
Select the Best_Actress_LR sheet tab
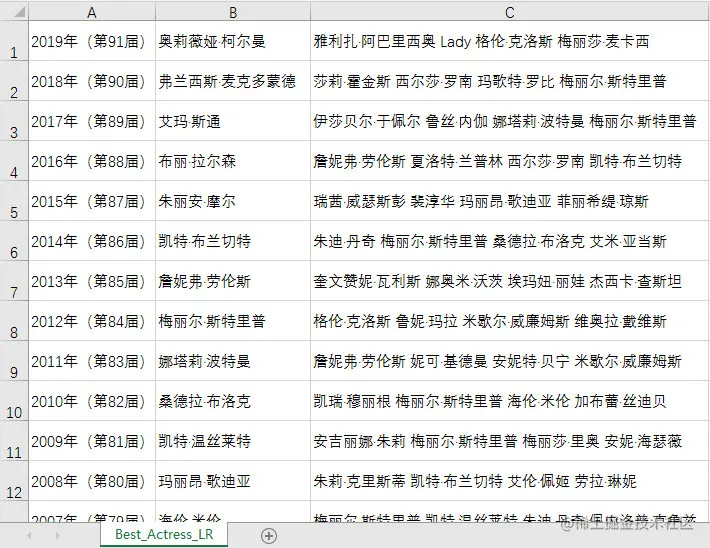(x=164, y=534)
